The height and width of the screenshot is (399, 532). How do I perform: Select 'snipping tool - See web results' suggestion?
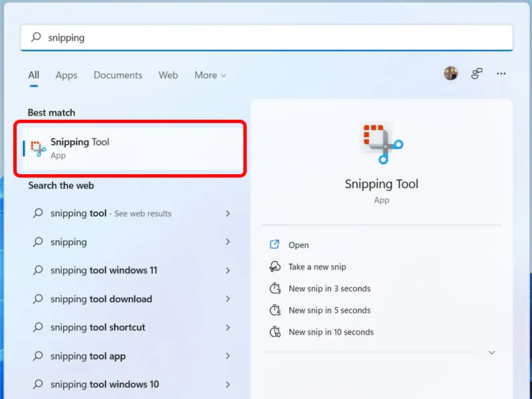click(131, 213)
